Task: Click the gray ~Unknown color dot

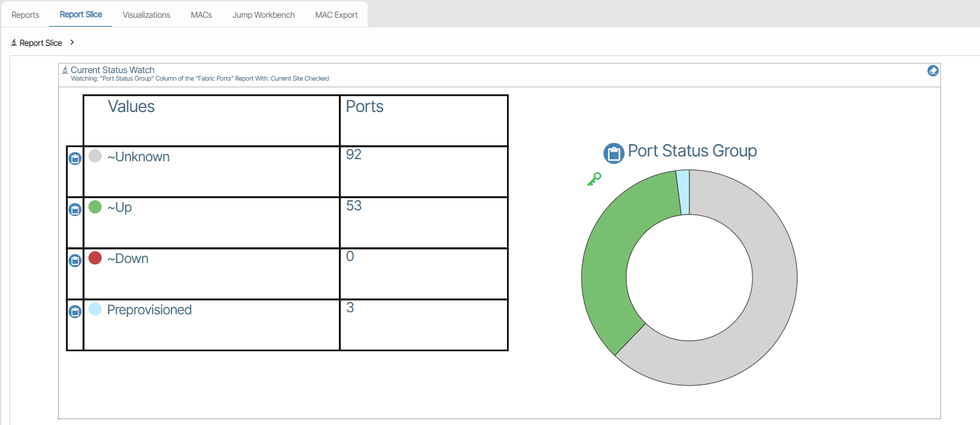Action: 95,156
